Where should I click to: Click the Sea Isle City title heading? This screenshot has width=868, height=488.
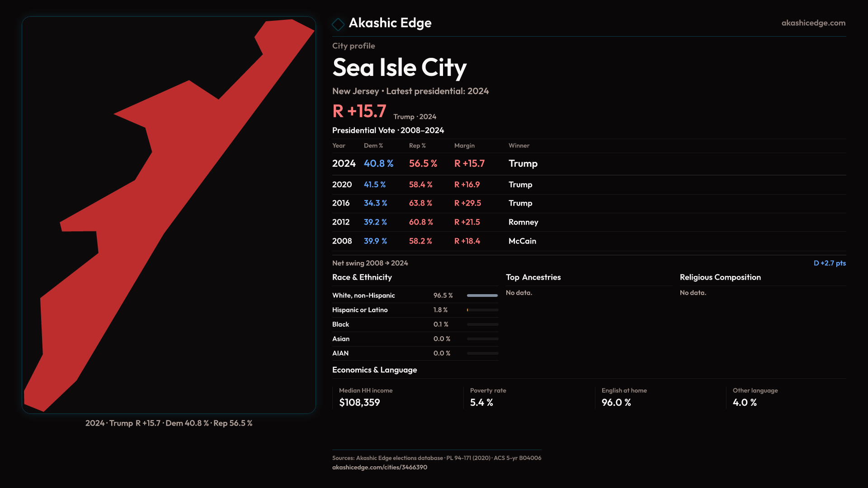click(x=399, y=68)
